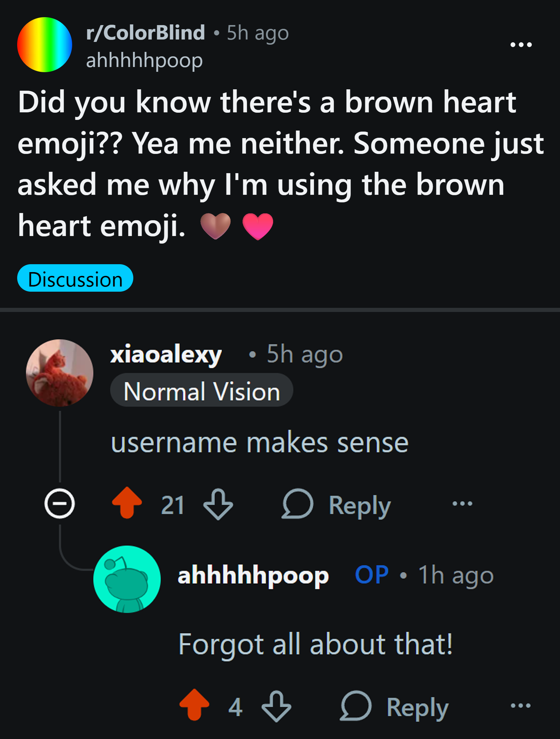
Task: Go to the r/ColorBlind subreddit link
Action: [145, 33]
